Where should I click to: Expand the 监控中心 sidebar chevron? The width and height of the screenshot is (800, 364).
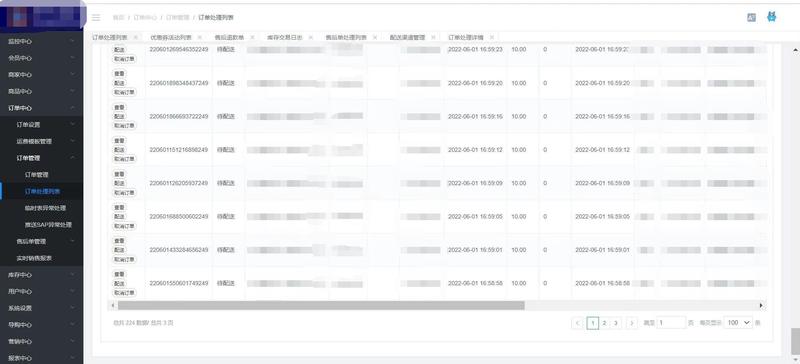pos(72,41)
